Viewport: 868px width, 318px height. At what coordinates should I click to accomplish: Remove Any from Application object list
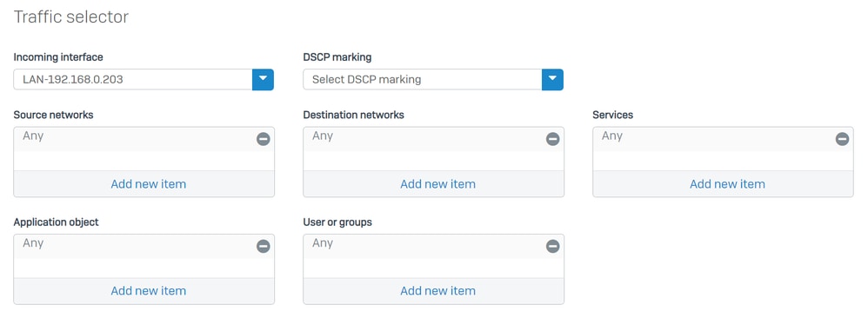click(263, 247)
